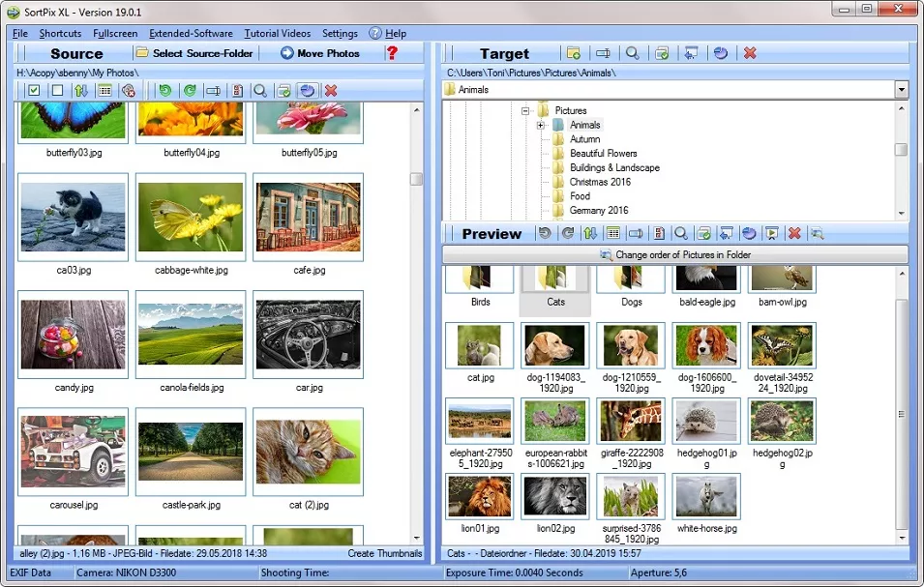This screenshot has width=924, height=587.
Task: Click the folder tree scrollbar thumb
Action: [x=901, y=150]
